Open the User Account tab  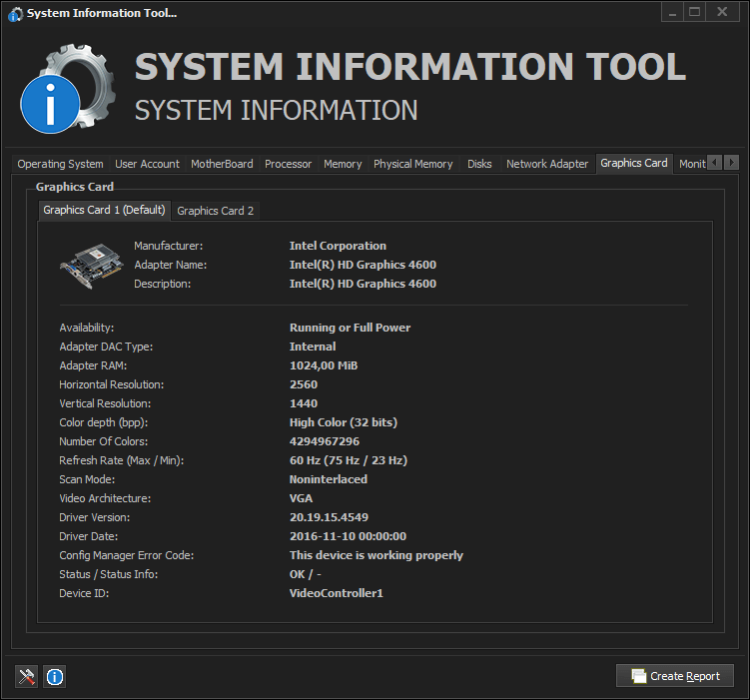pos(148,164)
